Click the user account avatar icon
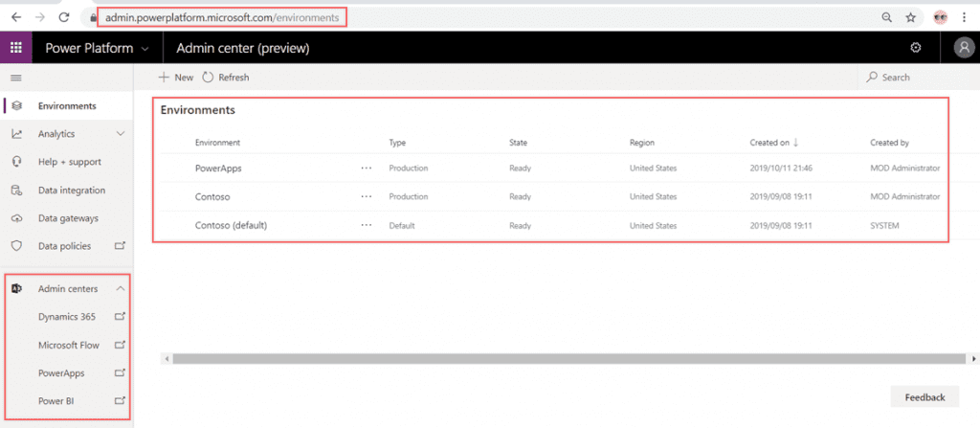980x428 pixels. click(963, 48)
